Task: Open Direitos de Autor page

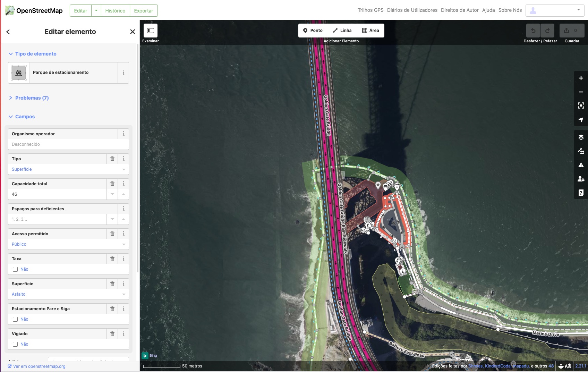Action: tap(460, 10)
